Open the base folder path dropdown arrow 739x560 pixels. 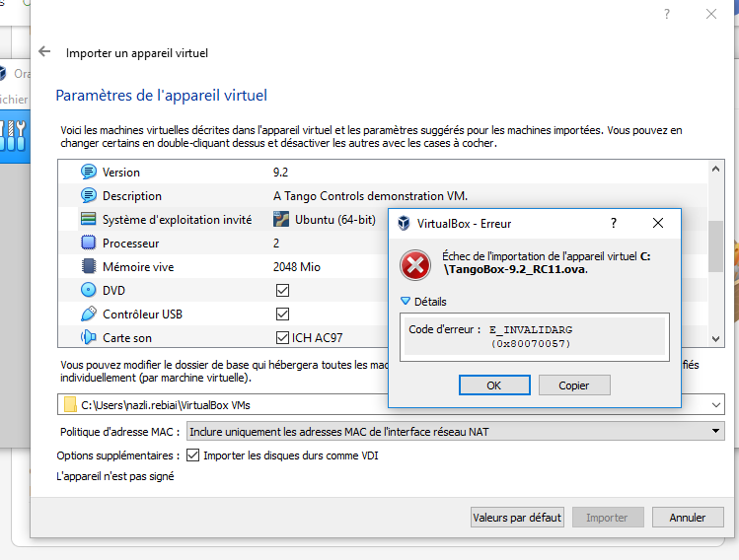(x=716, y=404)
